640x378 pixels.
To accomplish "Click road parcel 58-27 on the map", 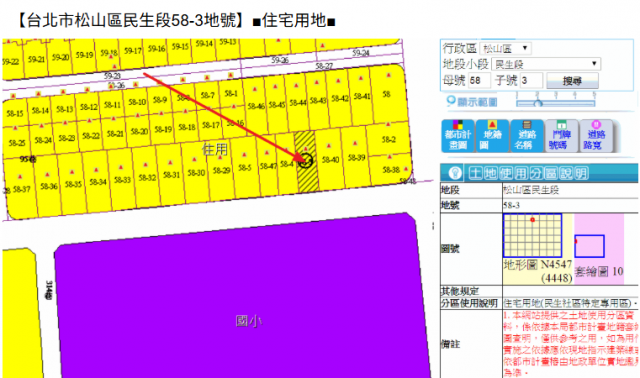I will click(x=324, y=66).
